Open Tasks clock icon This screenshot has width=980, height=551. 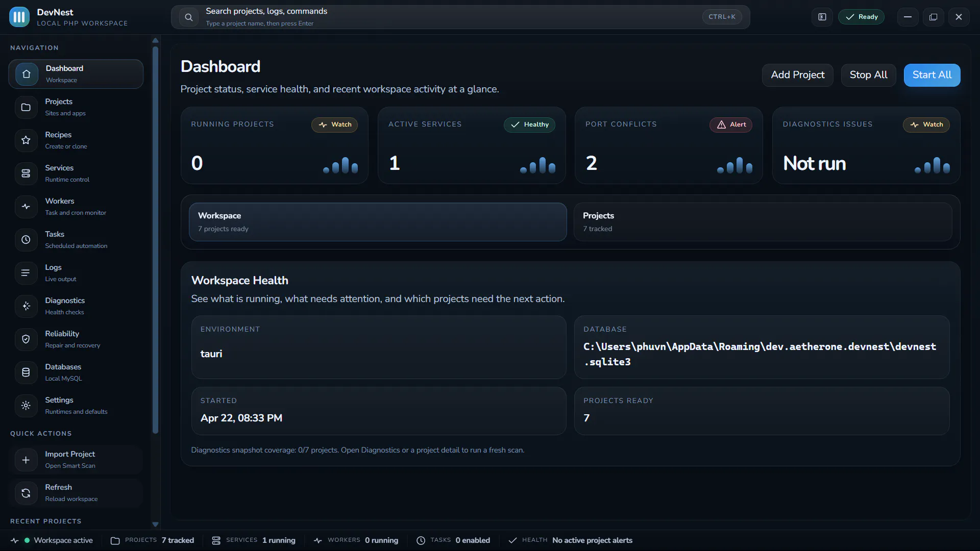[x=26, y=240]
